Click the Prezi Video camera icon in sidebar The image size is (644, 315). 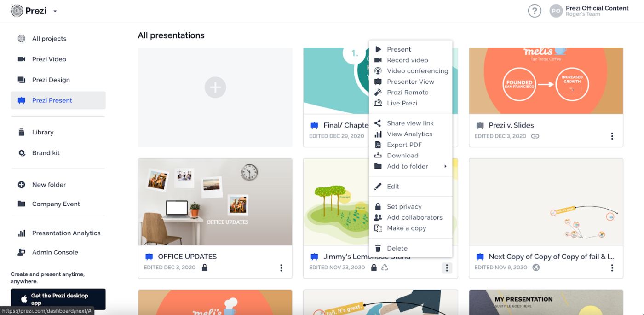[22, 59]
